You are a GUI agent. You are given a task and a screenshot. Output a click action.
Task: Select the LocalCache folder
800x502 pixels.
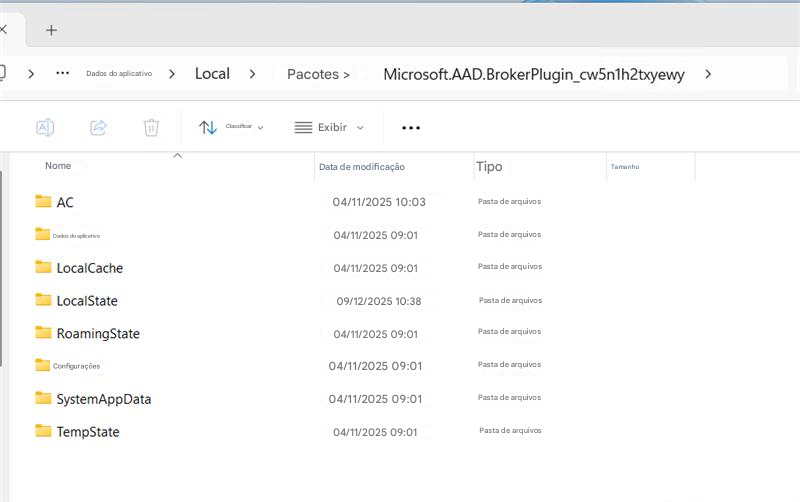(x=90, y=268)
